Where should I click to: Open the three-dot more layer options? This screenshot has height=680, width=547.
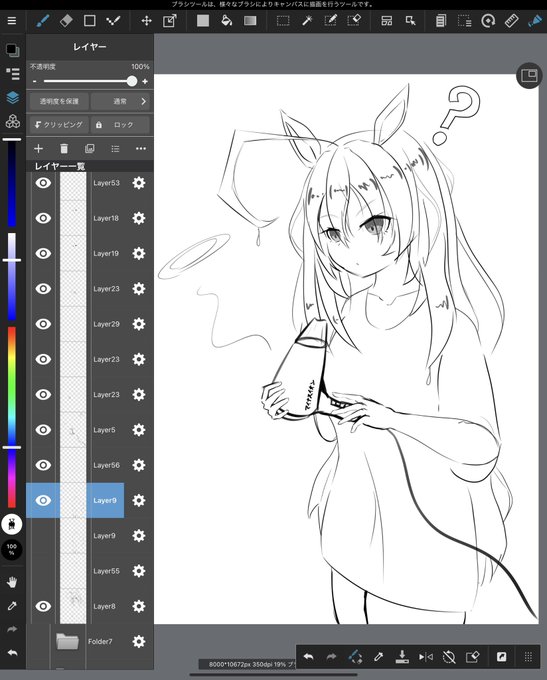tap(141, 149)
